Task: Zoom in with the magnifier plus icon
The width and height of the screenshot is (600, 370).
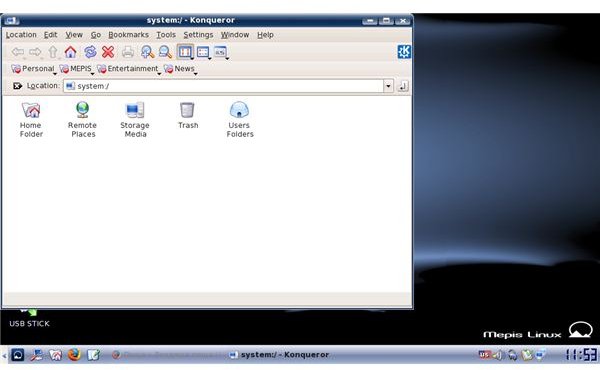Action: point(147,52)
